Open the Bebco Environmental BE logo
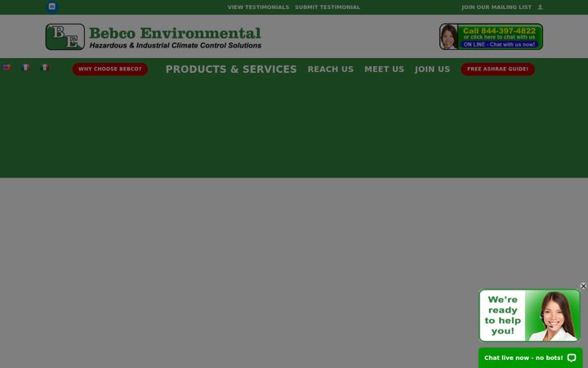Viewport: 588px width, 368px height. (x=65, y=37)
